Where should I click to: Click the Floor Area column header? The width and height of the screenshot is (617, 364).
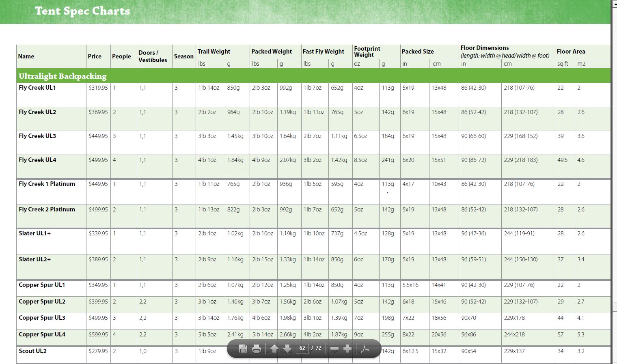click(571, 52)
